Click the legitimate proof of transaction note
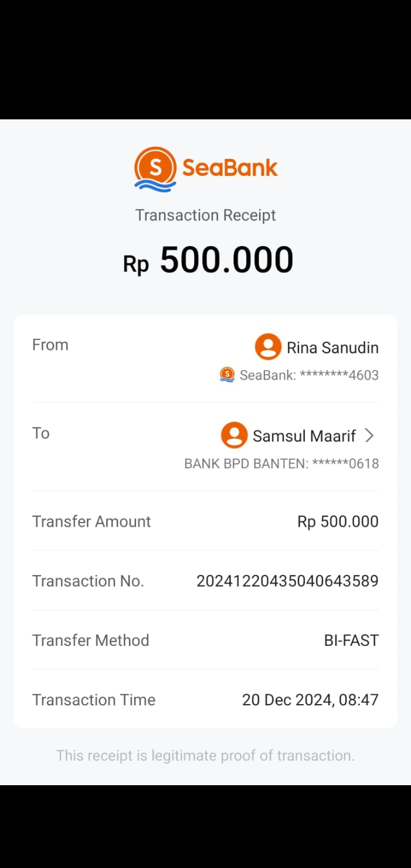The image size is (411, 868). tap(205, 756)
